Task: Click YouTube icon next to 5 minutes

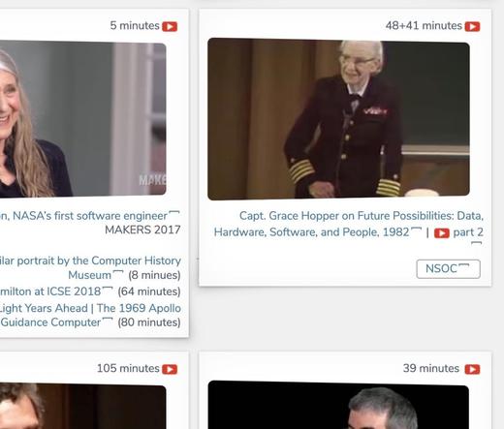Action: click(170, 26)
